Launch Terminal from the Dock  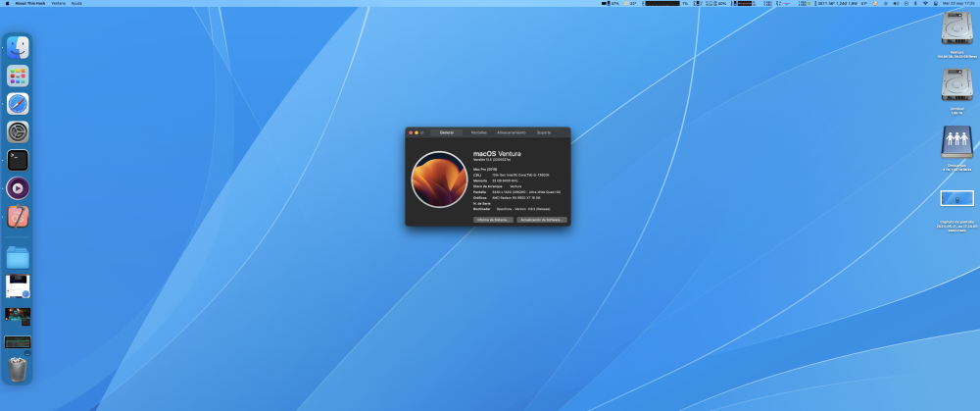18,160
